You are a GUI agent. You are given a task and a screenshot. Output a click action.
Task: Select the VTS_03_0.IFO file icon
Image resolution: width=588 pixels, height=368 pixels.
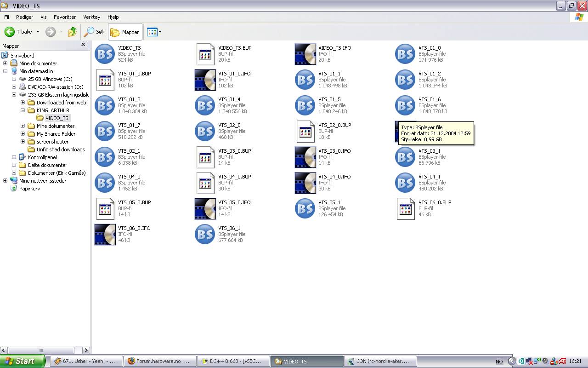pyautogui.click(x=305, y=157)
